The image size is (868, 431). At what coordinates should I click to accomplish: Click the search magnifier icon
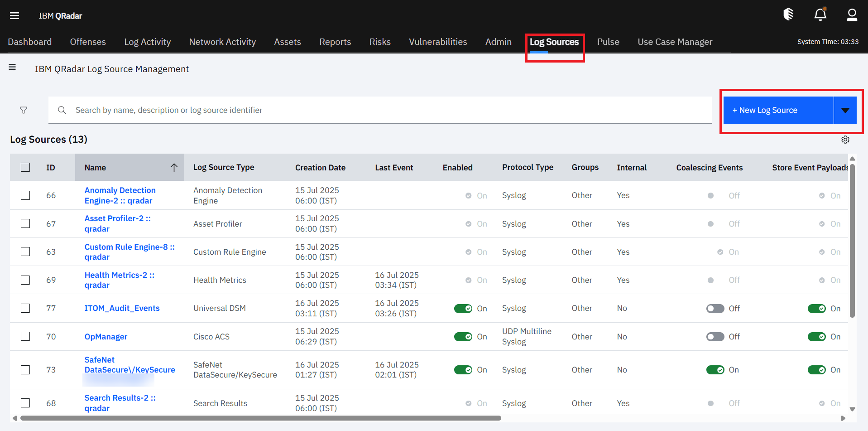[62, 110]
